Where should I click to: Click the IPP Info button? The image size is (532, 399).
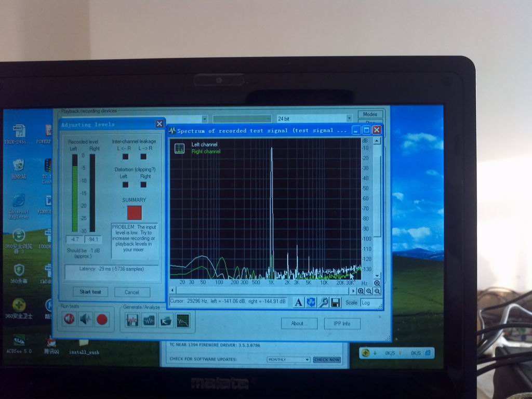342,324
